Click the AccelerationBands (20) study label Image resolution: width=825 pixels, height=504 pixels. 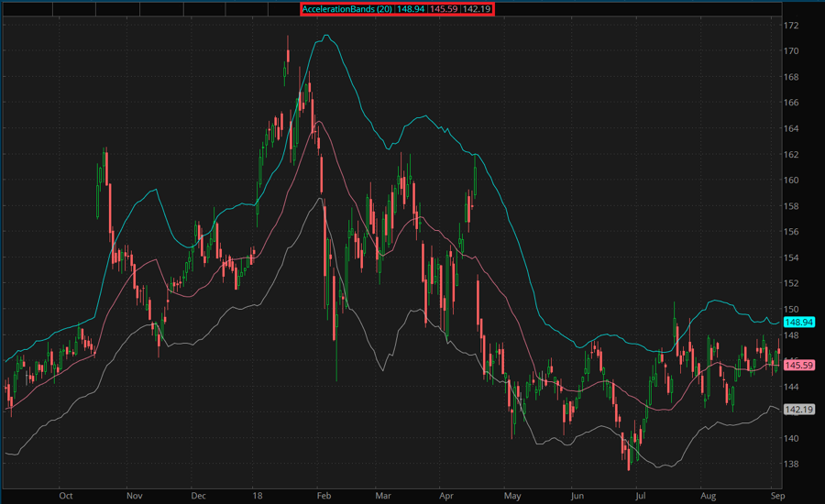(348, 8)
